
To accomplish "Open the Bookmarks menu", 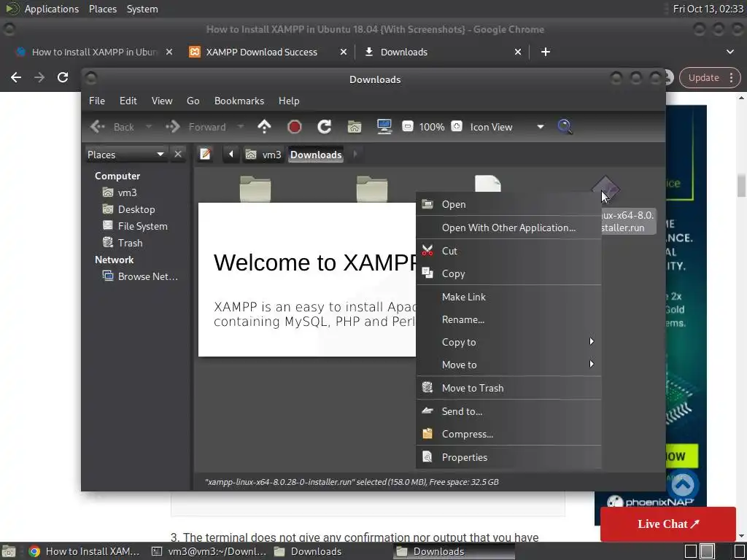I will pos(239,101).
